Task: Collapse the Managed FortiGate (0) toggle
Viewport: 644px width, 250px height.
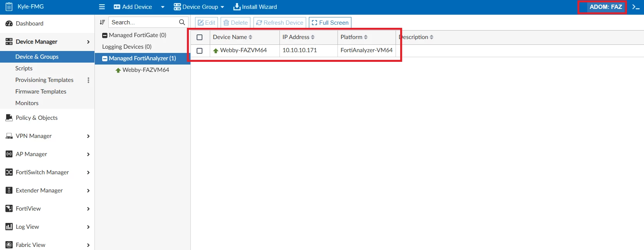Action: 104,36
